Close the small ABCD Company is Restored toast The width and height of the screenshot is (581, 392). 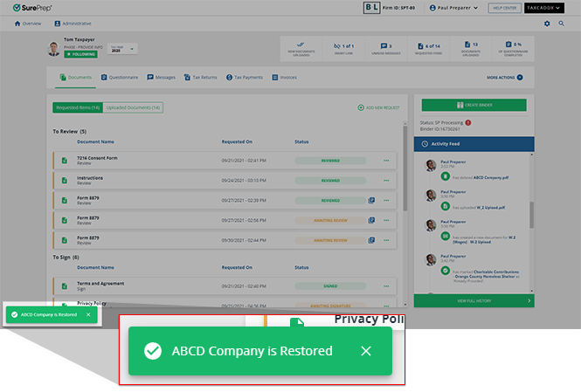pyautogui.click(x=88, y=314)
